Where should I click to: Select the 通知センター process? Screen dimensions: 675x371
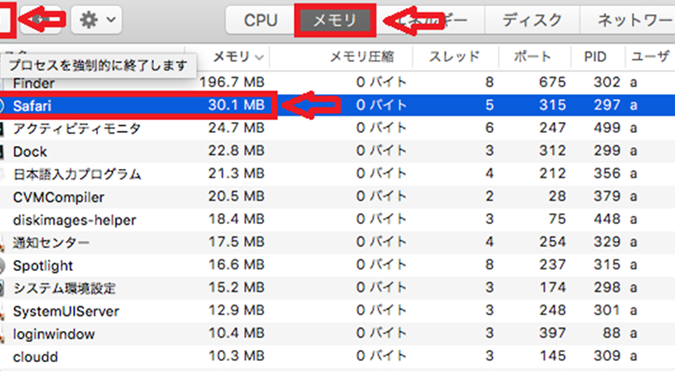51,243
